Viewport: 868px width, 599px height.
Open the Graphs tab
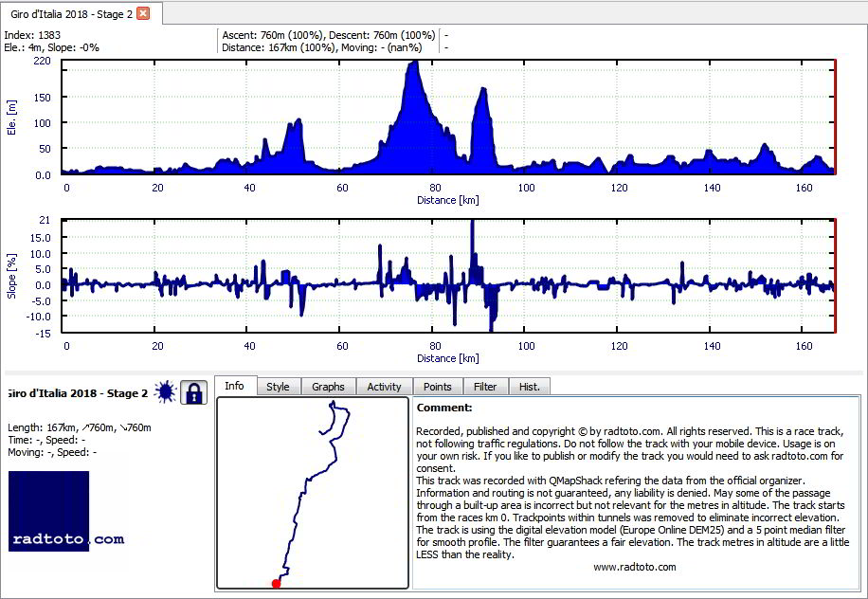(x=328, y=387)
